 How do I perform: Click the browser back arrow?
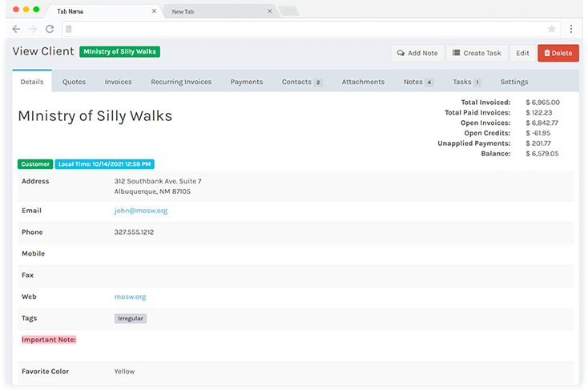coord(16,29)
